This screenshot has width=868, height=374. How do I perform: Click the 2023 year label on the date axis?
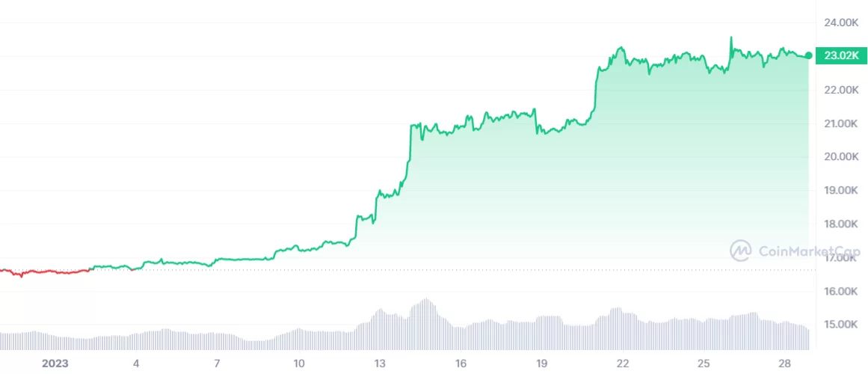tap(55, 364)
